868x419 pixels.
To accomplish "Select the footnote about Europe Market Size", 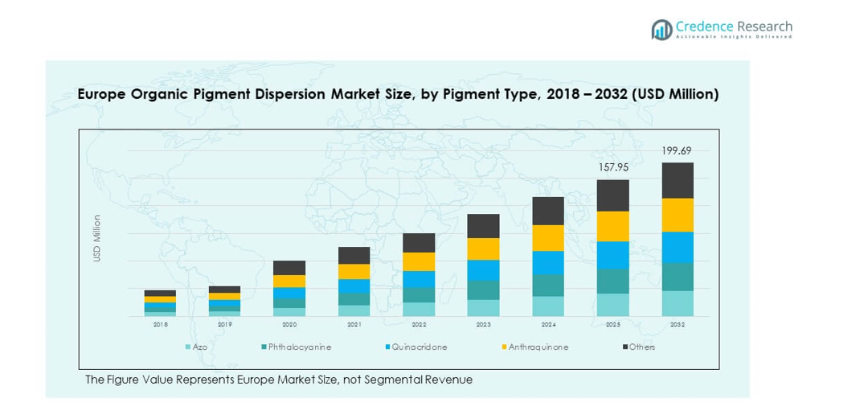I will click(278, 380).
